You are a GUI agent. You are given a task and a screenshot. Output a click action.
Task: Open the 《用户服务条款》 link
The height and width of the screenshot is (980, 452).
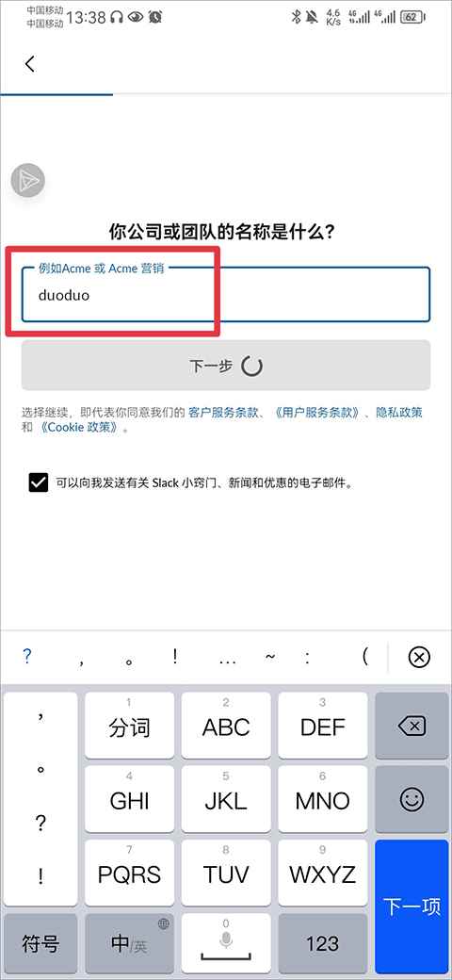316,413
